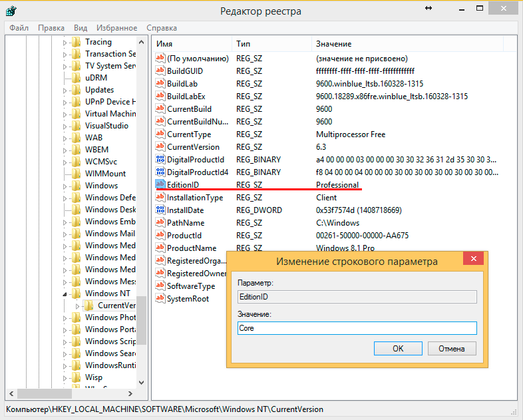Select the Windows NT key

(x=107, y=294)
